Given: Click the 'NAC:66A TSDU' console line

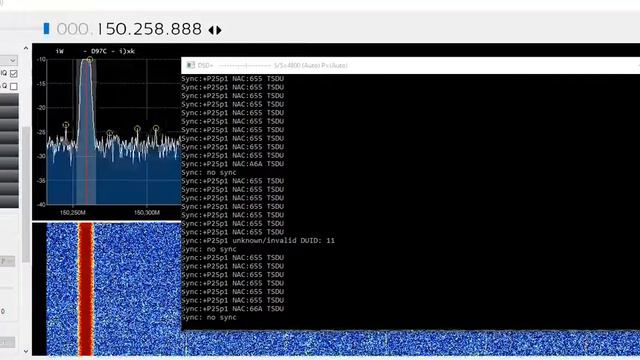Looking at the screenshot, I should (x=233, y=309).
